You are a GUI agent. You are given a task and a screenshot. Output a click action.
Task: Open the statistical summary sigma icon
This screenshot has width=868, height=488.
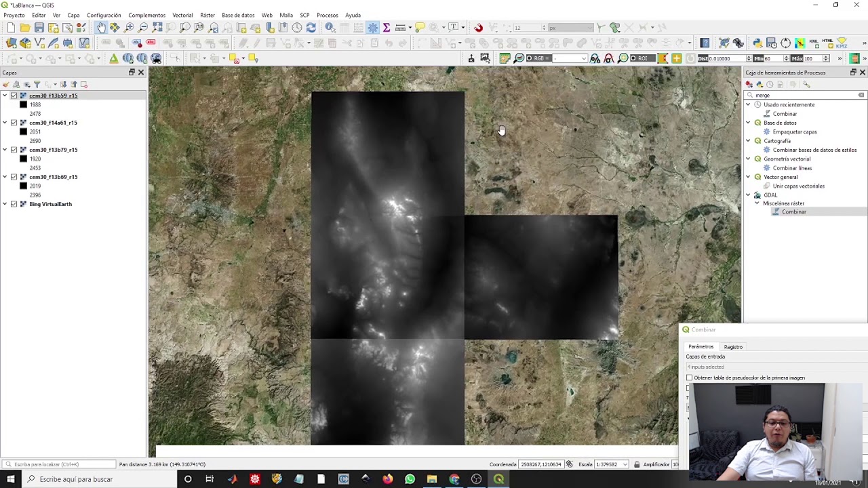[x=387, y=28]
